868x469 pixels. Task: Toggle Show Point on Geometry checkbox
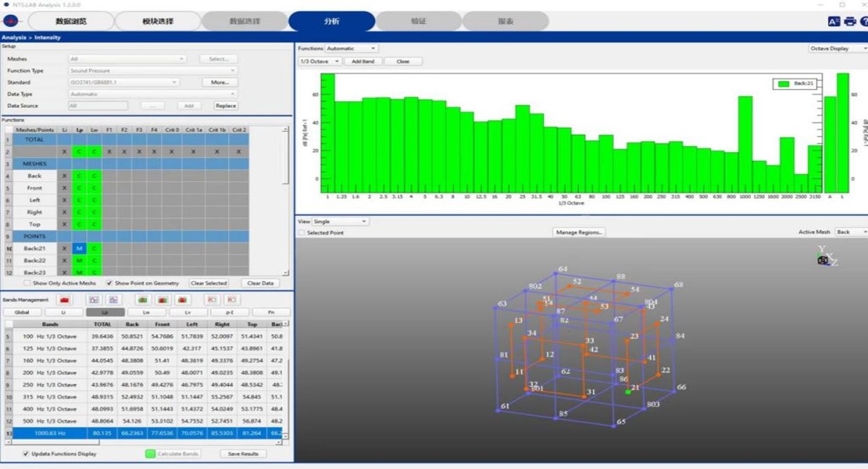[109, 283]
